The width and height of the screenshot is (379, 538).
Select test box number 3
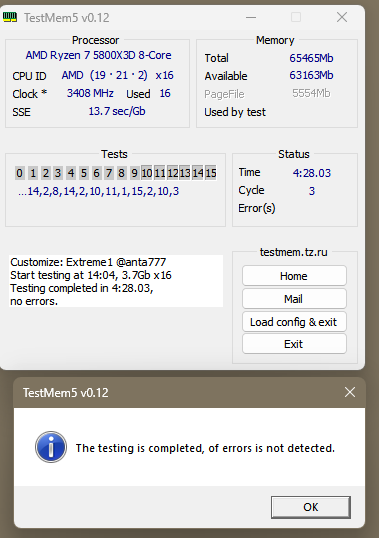[x=58, y=173]
